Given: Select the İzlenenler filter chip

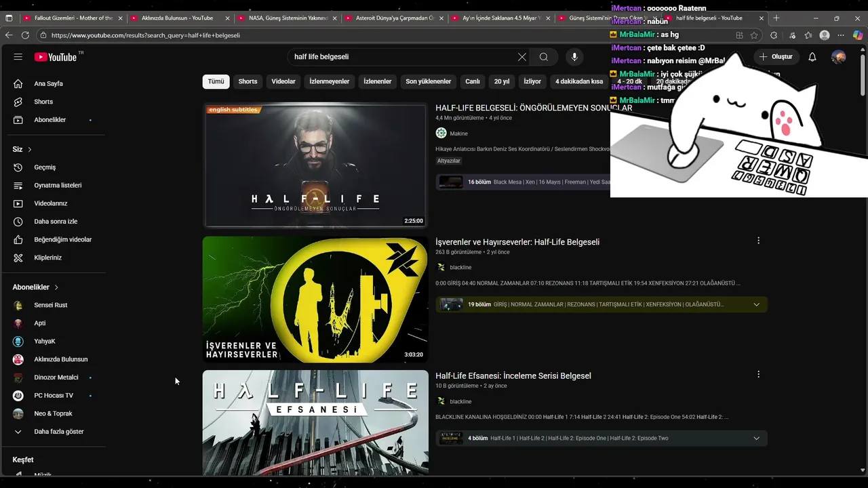Looking at the screenshot, I should [378, 81].
